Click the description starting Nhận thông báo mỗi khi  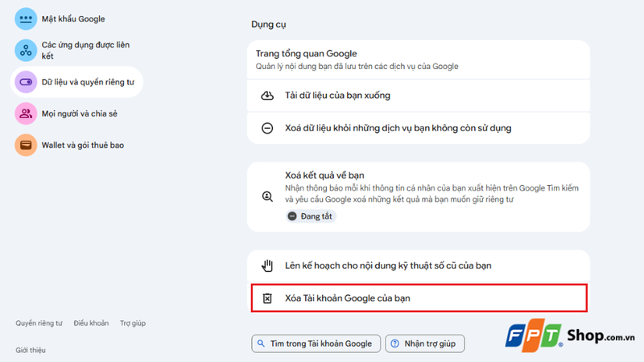[431, 194]
